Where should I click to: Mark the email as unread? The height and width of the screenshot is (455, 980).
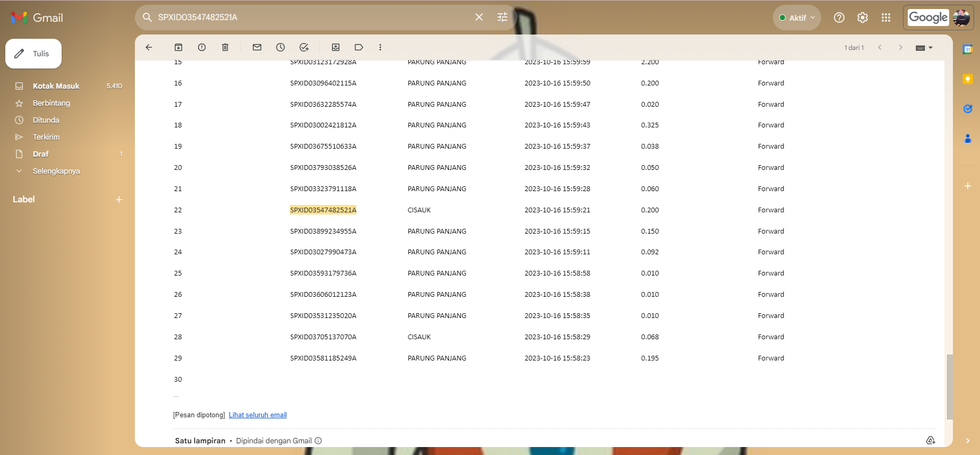[257, 47]
